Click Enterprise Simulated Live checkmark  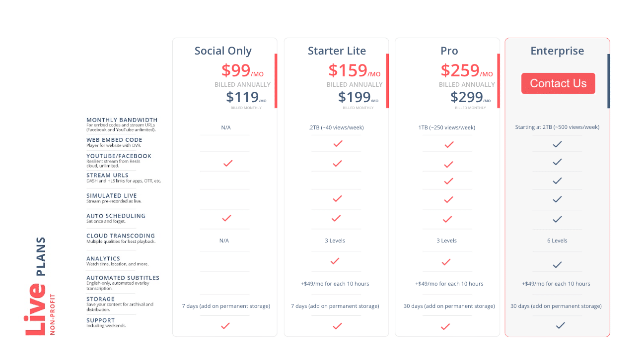pos(557,199)
